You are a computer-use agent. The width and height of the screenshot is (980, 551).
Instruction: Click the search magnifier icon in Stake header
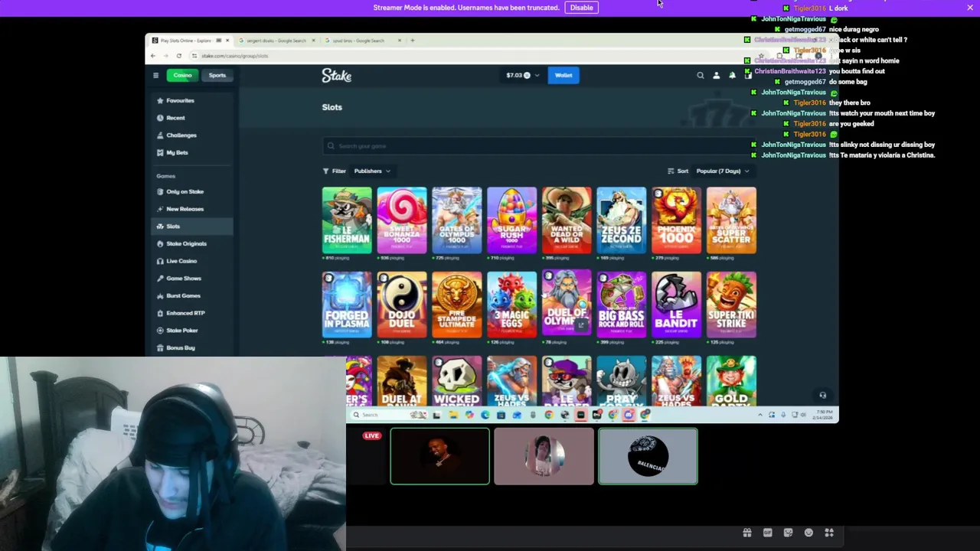tap(700, 75)
